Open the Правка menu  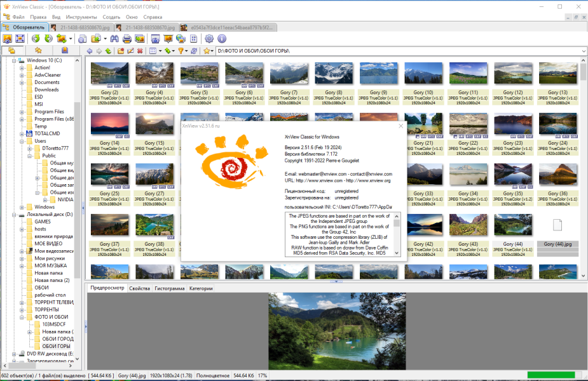coord(38,17)
